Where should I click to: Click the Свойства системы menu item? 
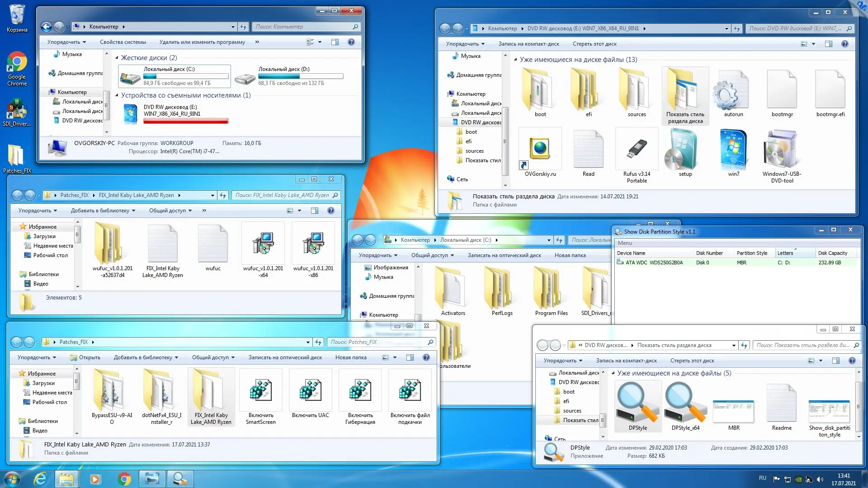(x=123, y=42)
